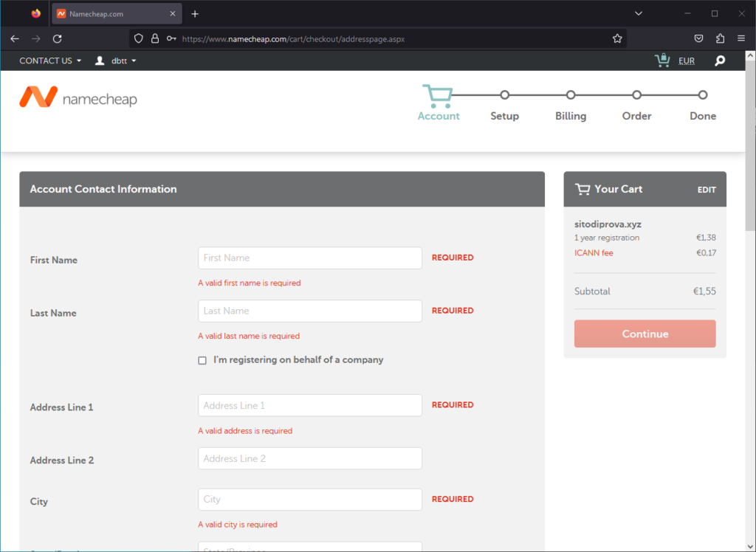
Task: Click the '1 year registration' text
Action: (x=607, y=238)
